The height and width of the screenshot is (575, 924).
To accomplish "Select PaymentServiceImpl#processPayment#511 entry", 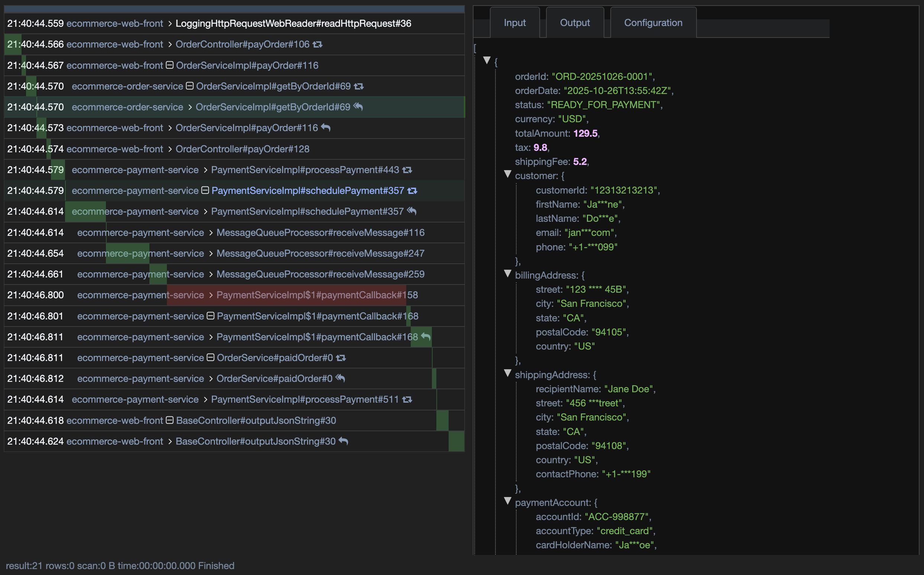I will [x=305, y=400].
